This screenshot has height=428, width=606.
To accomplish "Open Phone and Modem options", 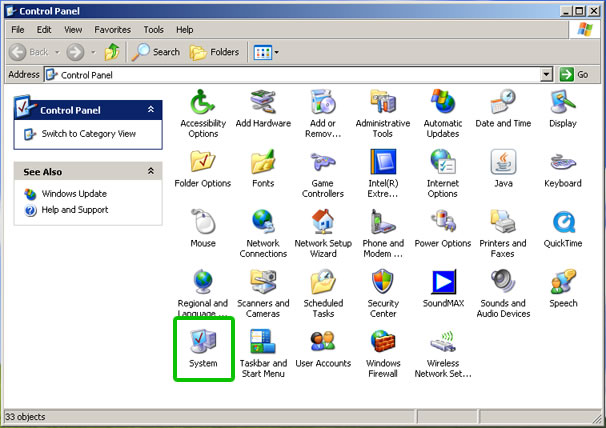I will 383,234.
